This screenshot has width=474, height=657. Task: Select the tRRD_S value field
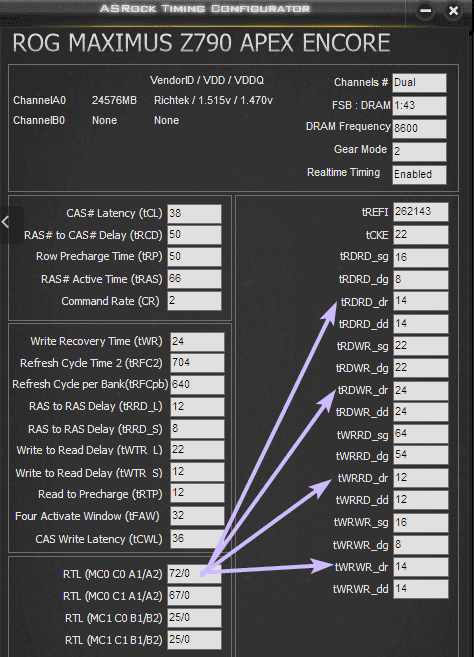[197, 429]
